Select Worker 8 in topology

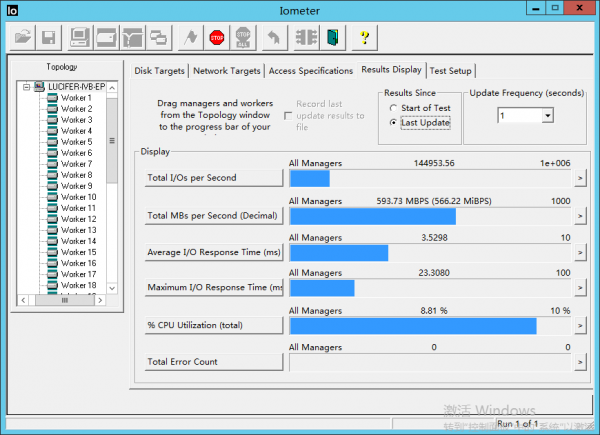tap(76, 175)
